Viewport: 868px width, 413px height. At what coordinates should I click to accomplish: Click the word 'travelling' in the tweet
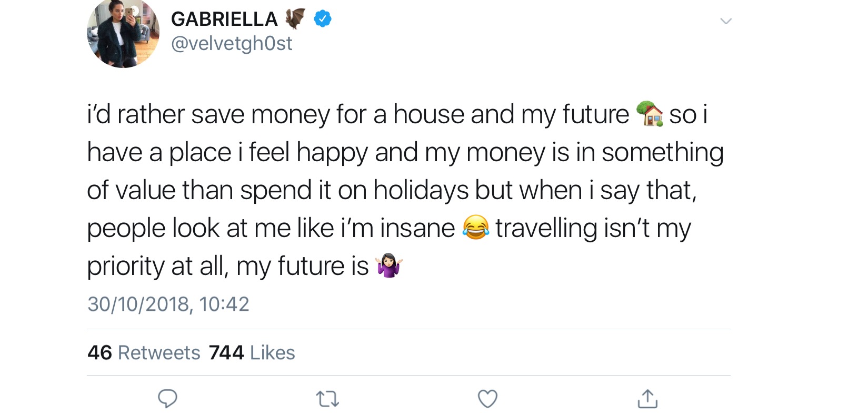pyautogui.click(x=546, y=228)
